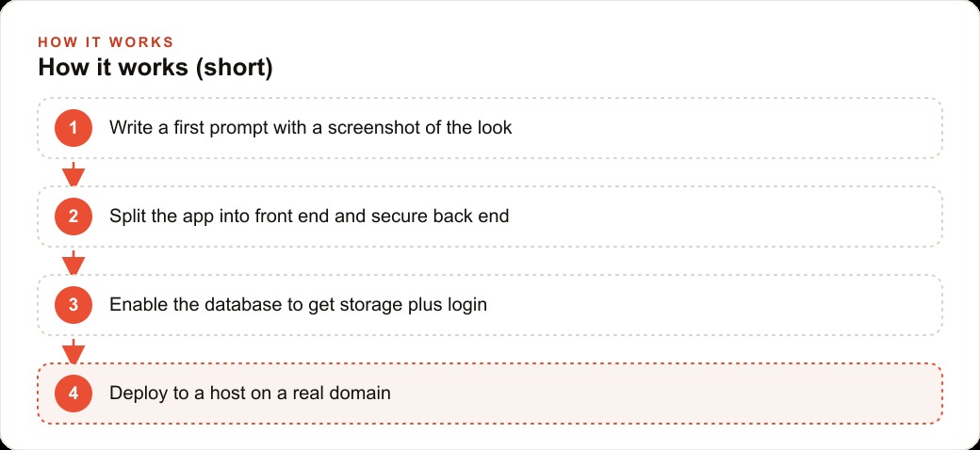The image size is (980, 450).
Task: Click the number 1 step circle
Action: pos(73,128)
